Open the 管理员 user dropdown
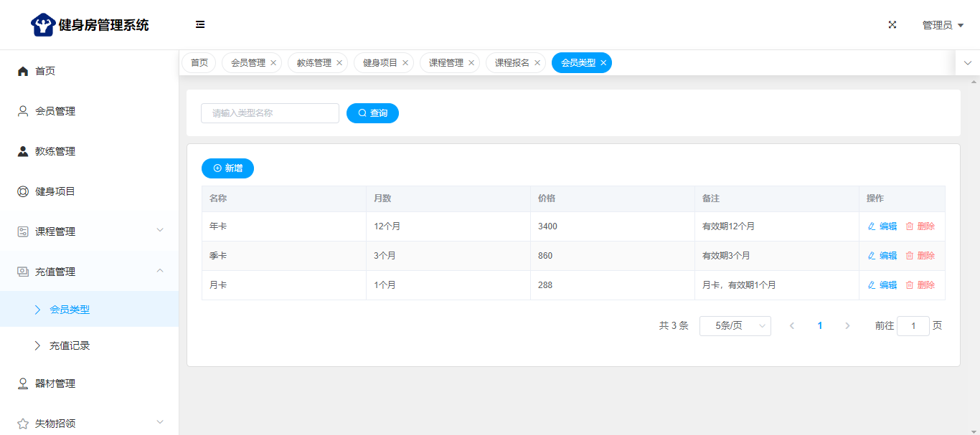This screenshot has width=980, height=435. coord(942,25)
